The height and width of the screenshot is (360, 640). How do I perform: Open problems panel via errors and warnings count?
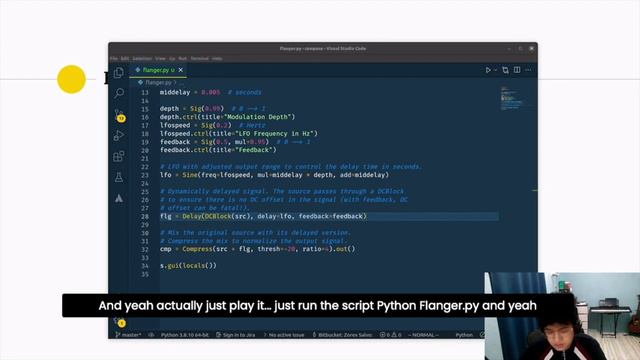[391, 335]
